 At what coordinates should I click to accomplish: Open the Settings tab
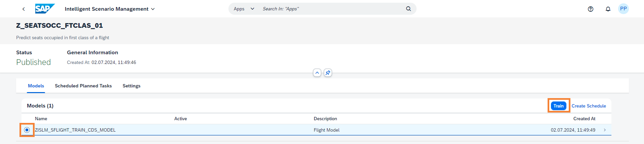tap(131, 86)
